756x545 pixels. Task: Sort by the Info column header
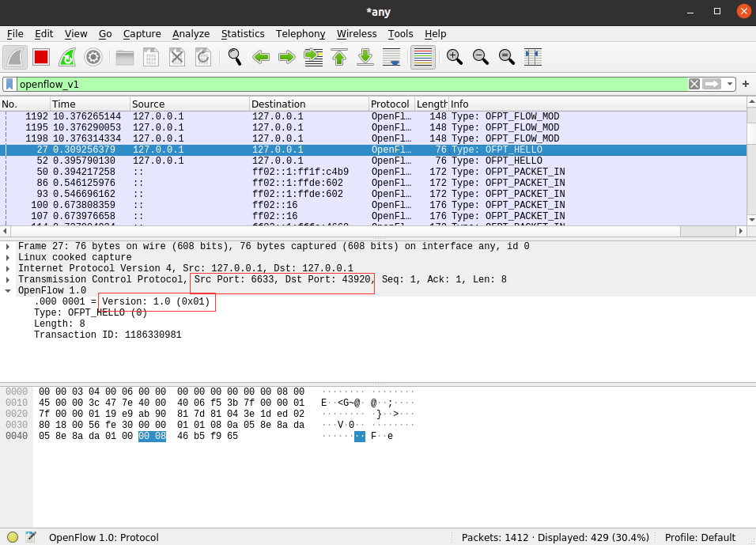tap(598, 104)
